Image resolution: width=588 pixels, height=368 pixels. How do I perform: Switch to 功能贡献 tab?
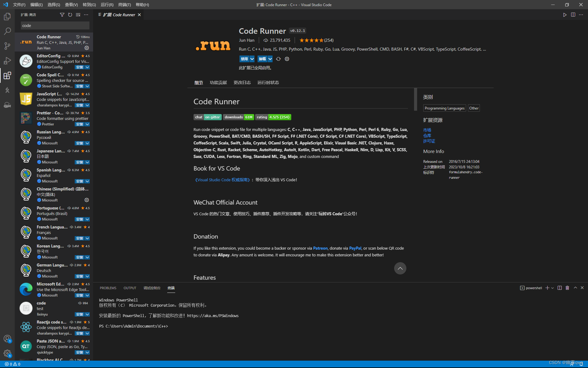(x=218, y=82)
